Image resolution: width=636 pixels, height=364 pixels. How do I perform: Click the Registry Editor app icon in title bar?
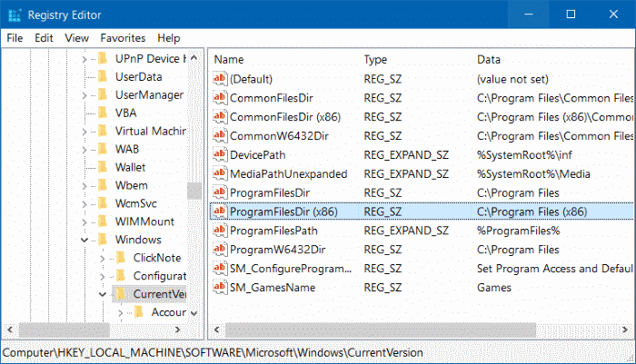pyautogui.click(x=15, y=15)
